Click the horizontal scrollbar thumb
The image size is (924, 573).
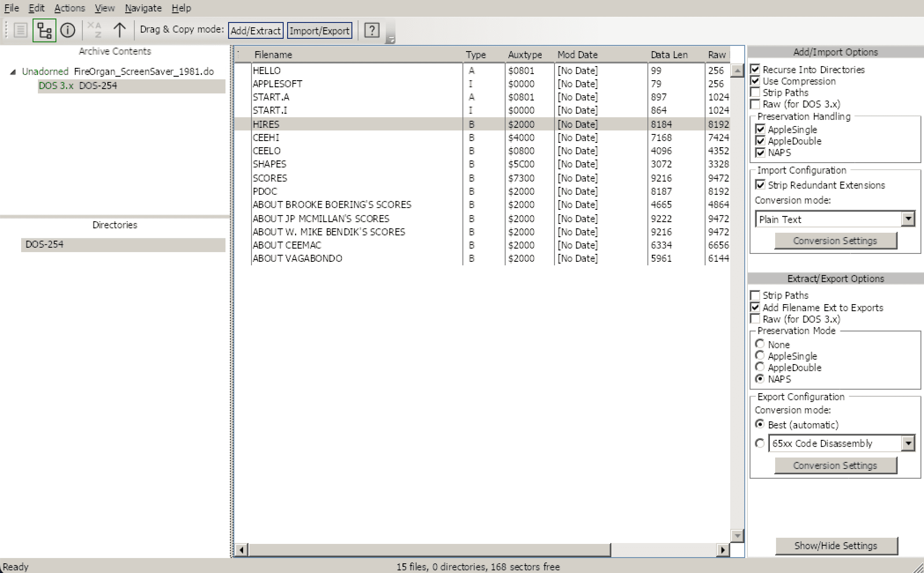429,550
